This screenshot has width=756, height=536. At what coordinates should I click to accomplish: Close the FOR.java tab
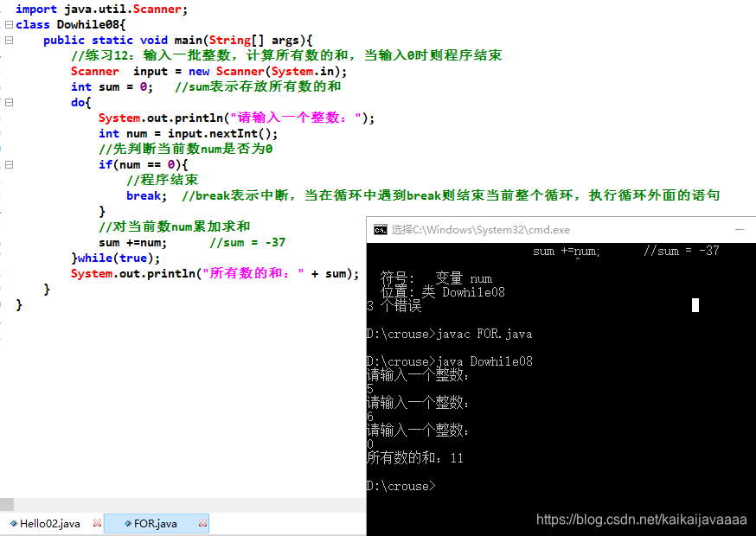pos(202,523)
